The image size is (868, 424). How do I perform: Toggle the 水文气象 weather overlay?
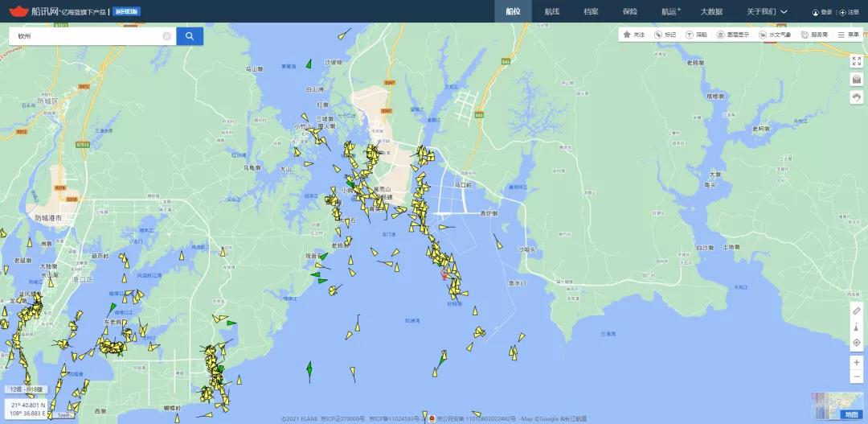pyautogui.click(x=775, y=35)
